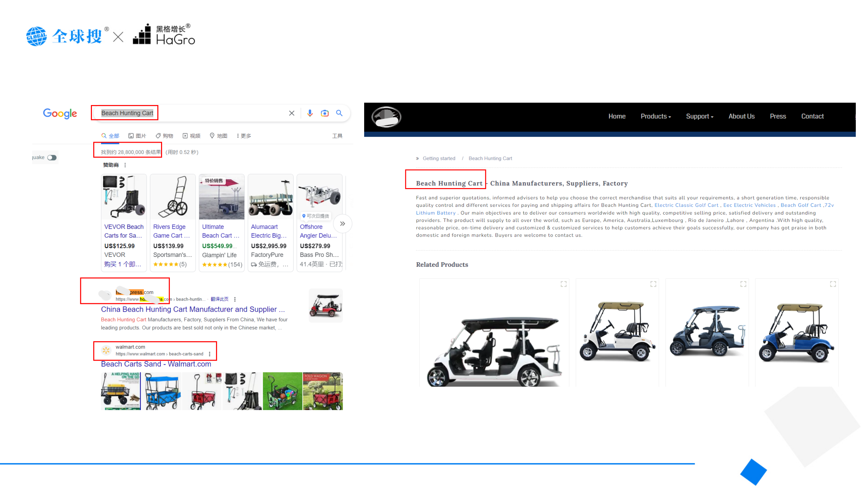Viewport: 868px width, 488px height.
Task: Open the 更多 more options menu
Action: [x=244, y=136]
